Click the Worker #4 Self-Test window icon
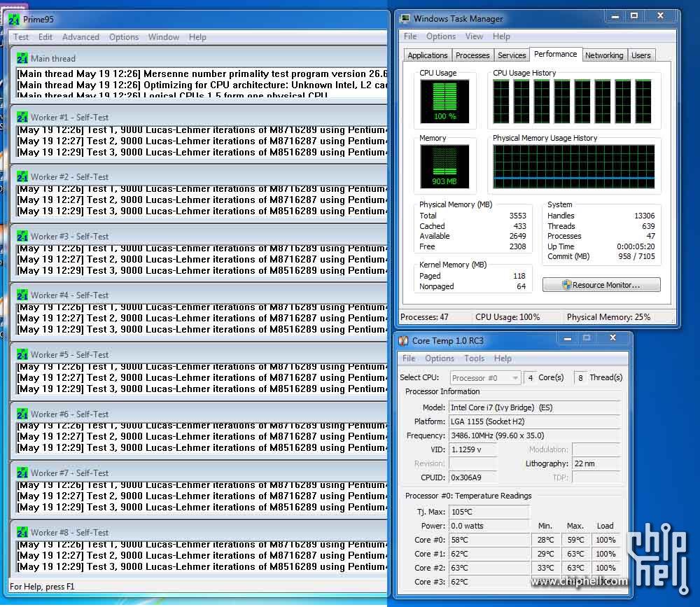This screenshot has width=700, height=607. (22, 295)
